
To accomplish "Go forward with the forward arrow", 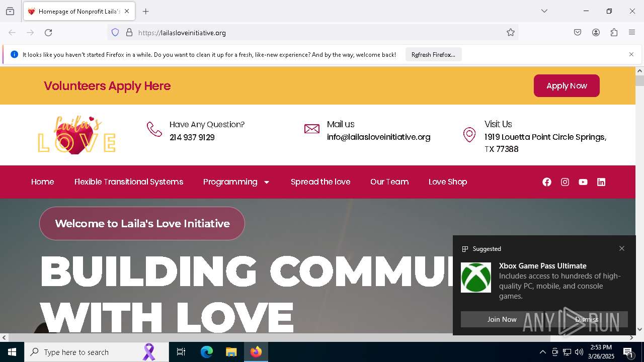I will (x=30, y=33).
